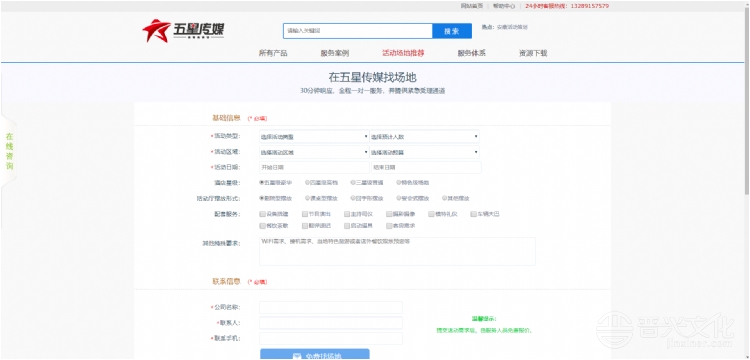Screen dimensions: 750x360
Task: Open the 活动场地推荐 navigation item
Action: [x=403, y=53]
